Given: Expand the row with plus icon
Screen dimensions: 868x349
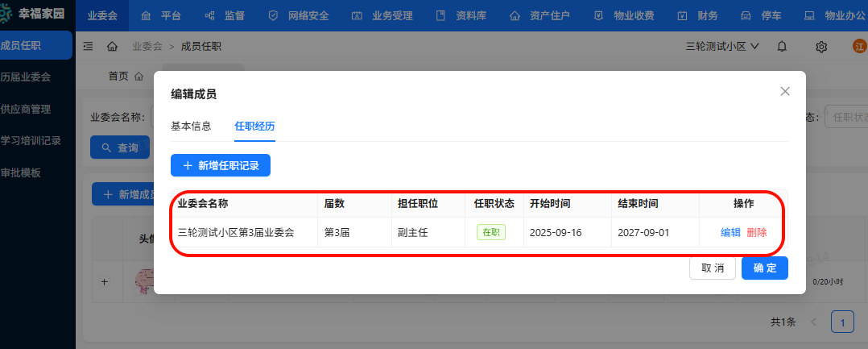Looking at the screenshot, I should tap(104, 282).
